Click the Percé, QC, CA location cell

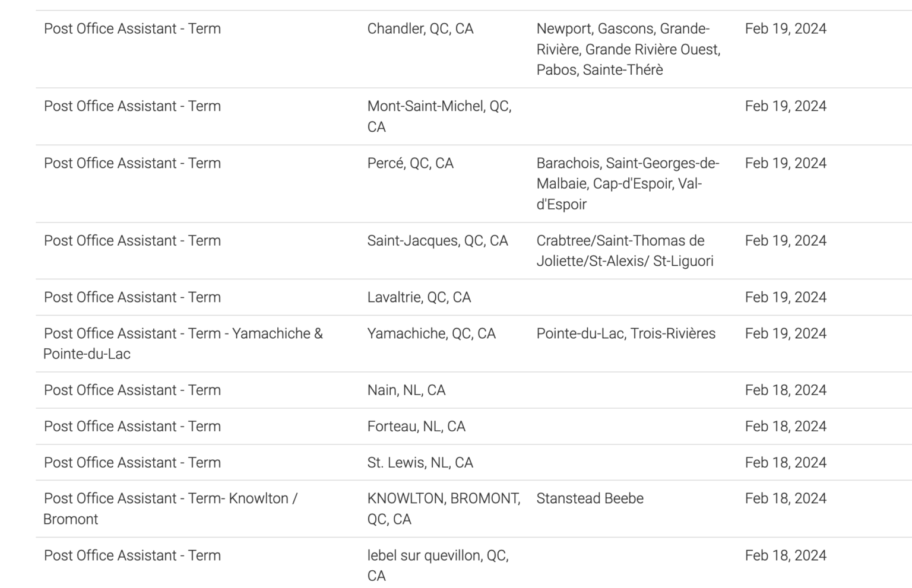coord(410,163)
